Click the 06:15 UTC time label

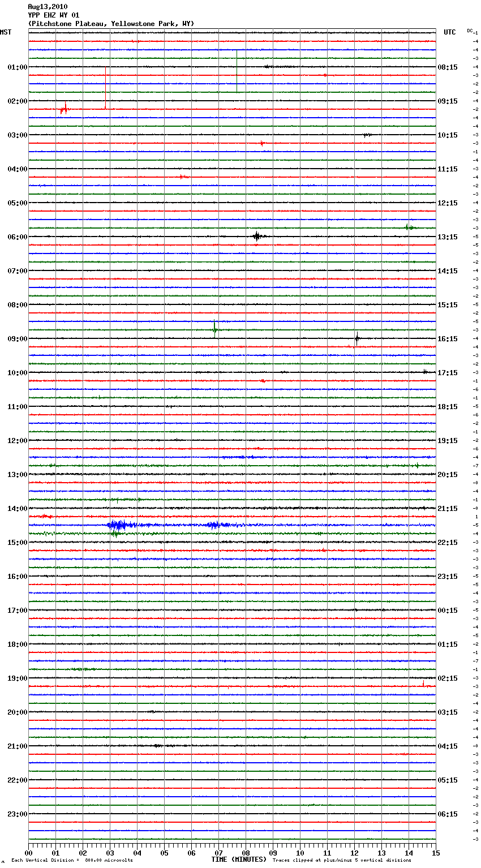(448, 814)
